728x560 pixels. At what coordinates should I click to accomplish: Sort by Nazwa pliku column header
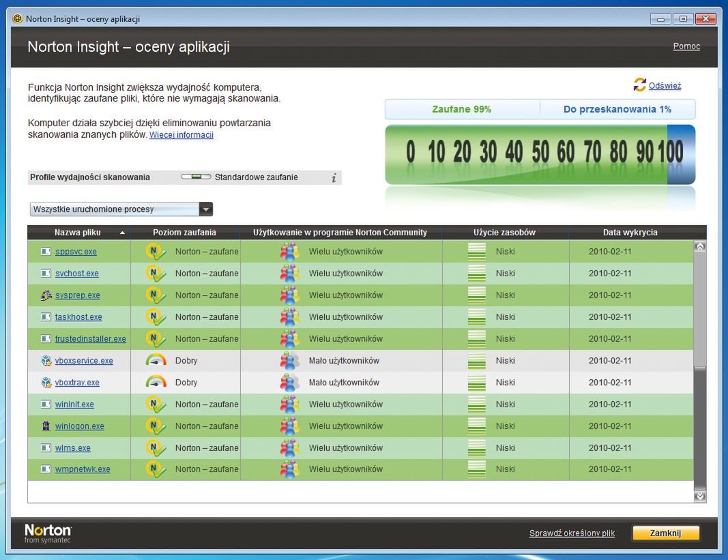tap(78, 233)
